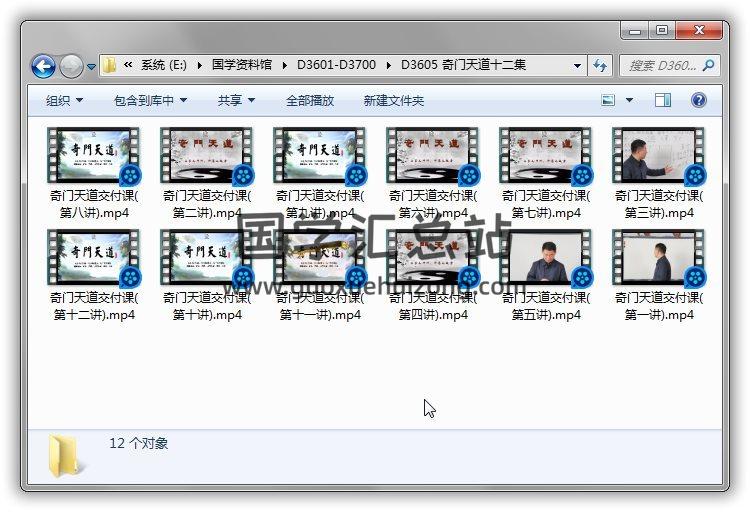Select video 奇门天道交付课(第十讲).mp4 thumbnail
This screenshot has width=750, height=512.
[x=207, y=258]
